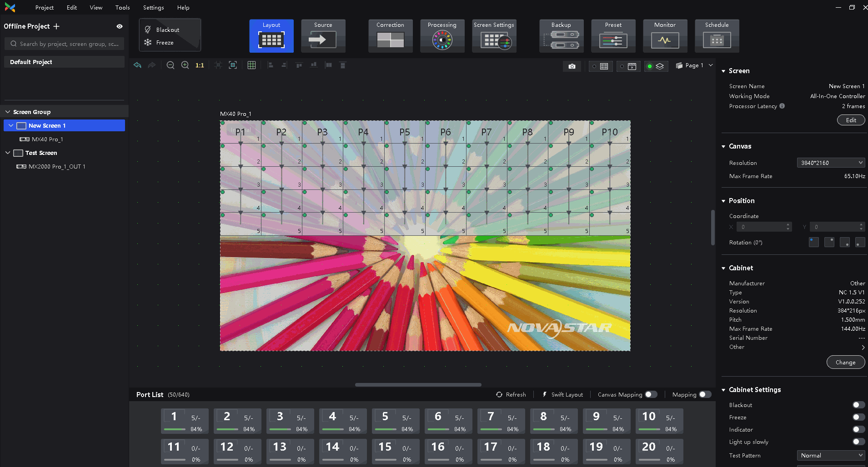
Task: Click the Refresh label
Action: click(x=516, y=394)
